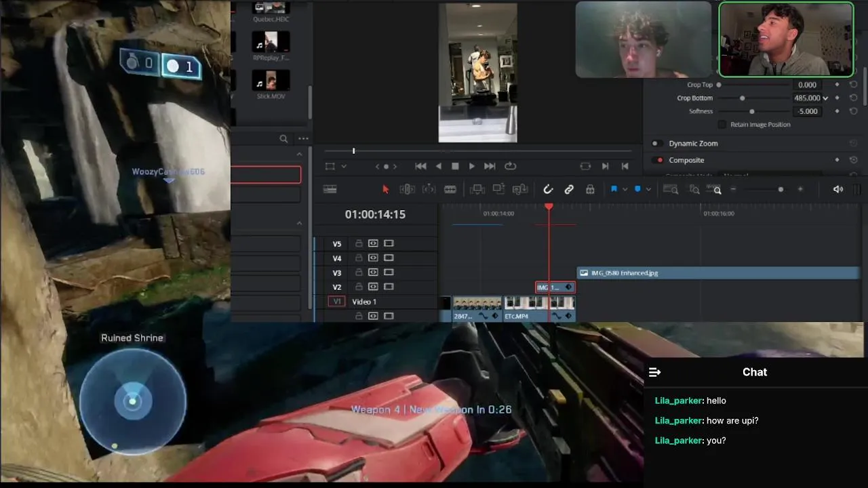This screenshot has width=868, height=488.
Task: Click the 01:00:14:15 timecode display
Action: pyautogui.click(x=375, y=214)
